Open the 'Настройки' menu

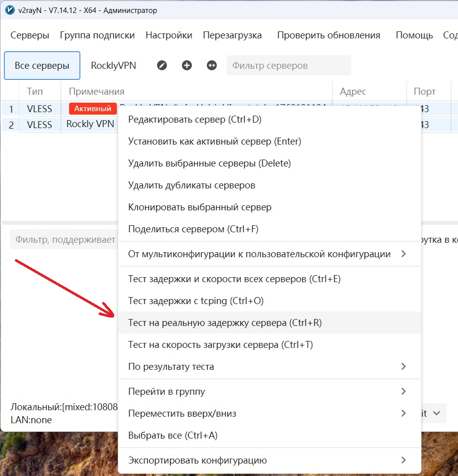(x=169, y=35)
